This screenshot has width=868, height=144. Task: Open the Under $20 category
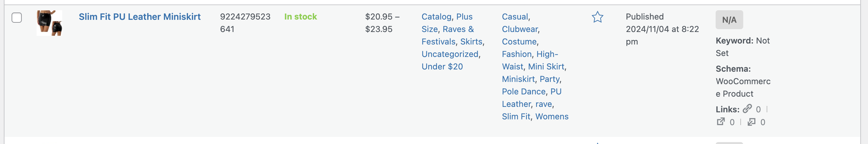[442, 67]
